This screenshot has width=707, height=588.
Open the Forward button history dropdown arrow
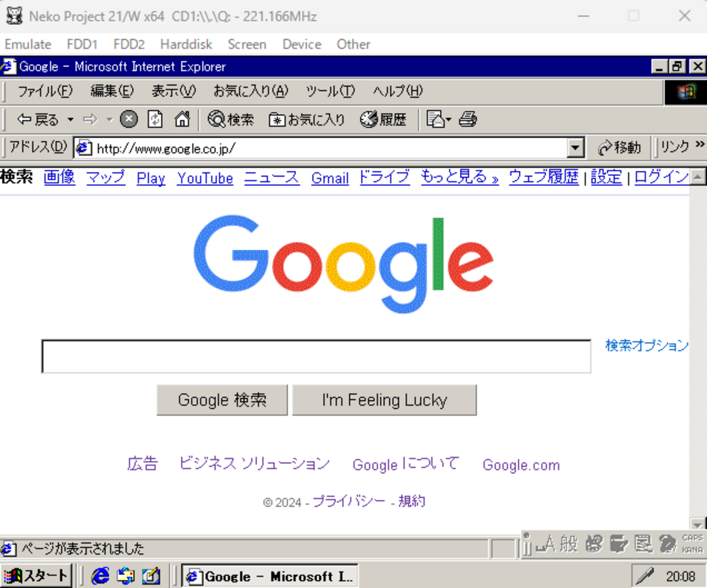(x=109, y=119)
